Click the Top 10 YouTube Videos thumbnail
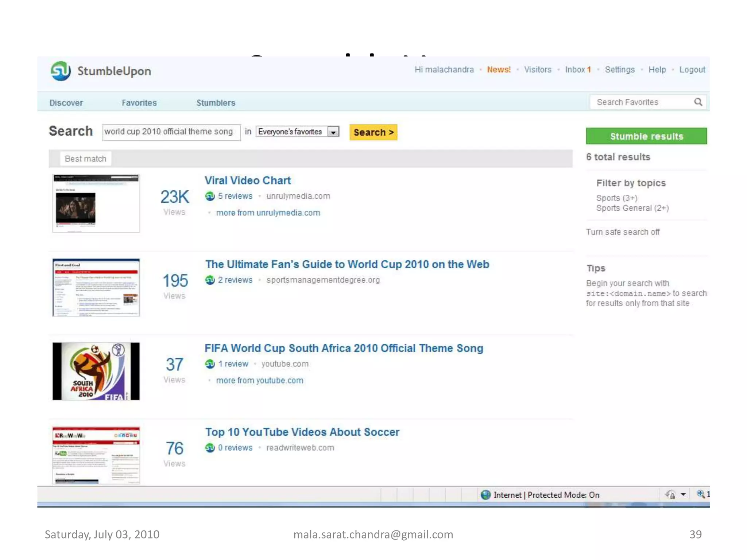This screenshot has width=747, height=560. [x=96, y=455]
